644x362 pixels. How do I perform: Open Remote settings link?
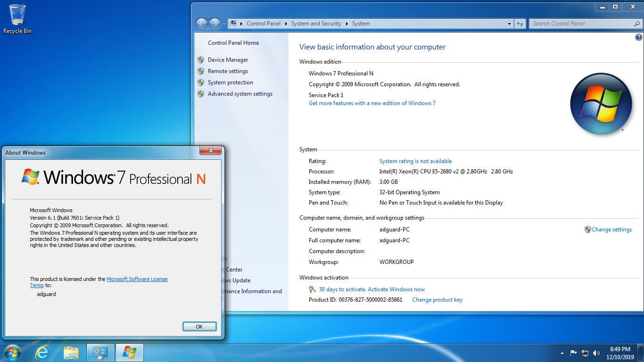[x=228, y=71]
